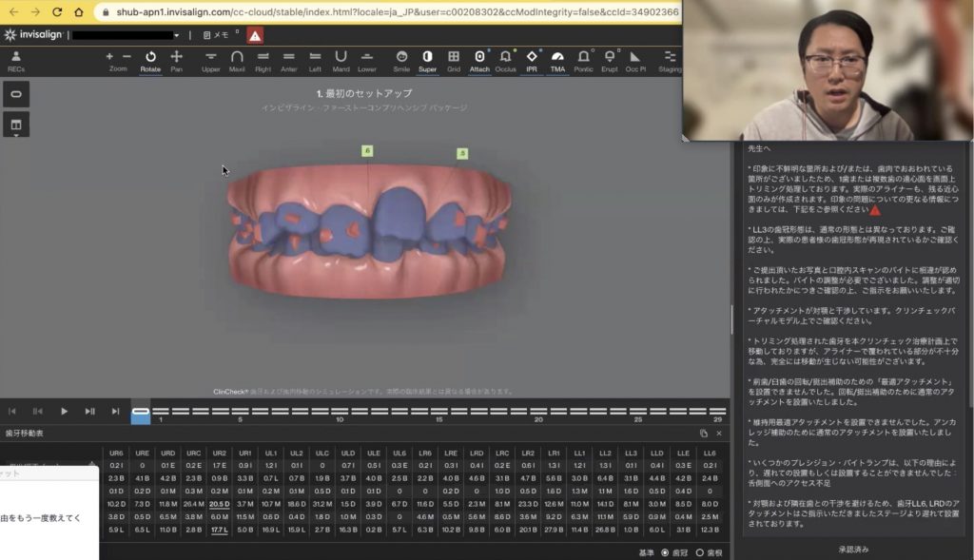Toggle Pontic display
Screen dimensions: 974x560
[x=583, y=62]
